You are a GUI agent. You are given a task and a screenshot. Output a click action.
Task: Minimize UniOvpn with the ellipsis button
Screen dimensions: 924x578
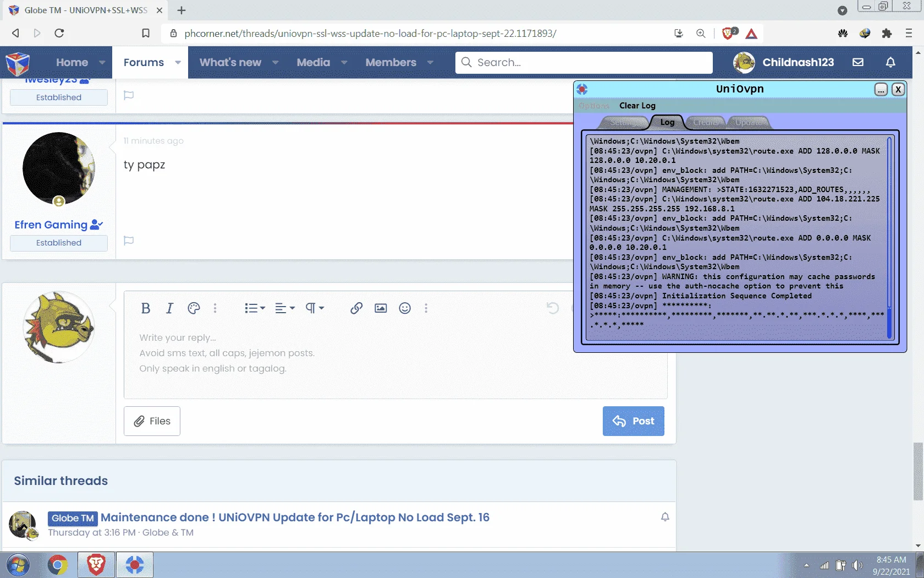coord(881,89)
